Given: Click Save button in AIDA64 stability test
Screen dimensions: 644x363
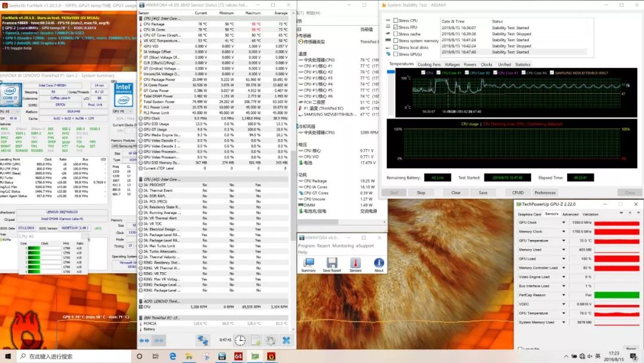Looking at the screenshot, I should 483,192.
